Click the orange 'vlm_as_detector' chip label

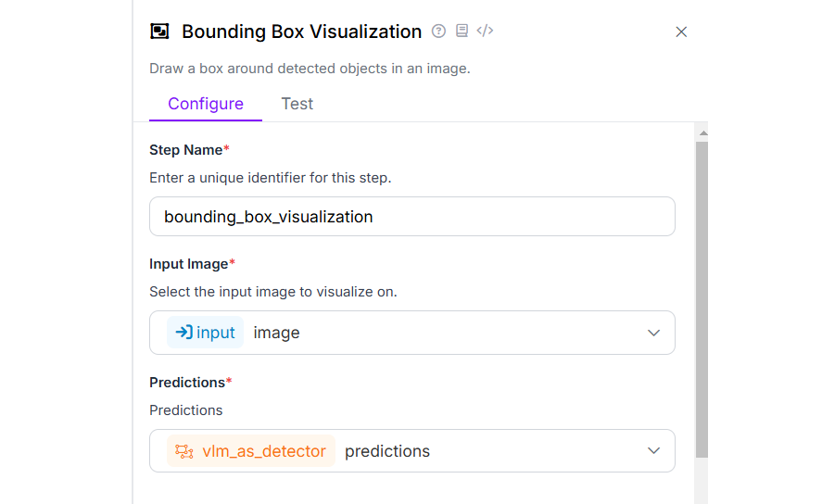(264, 451)
